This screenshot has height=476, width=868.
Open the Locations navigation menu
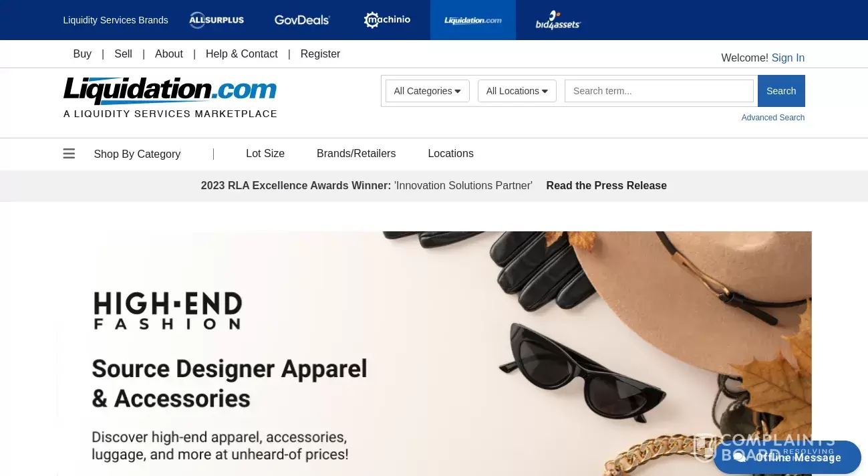pyautogui.click(x=450, y=154)
